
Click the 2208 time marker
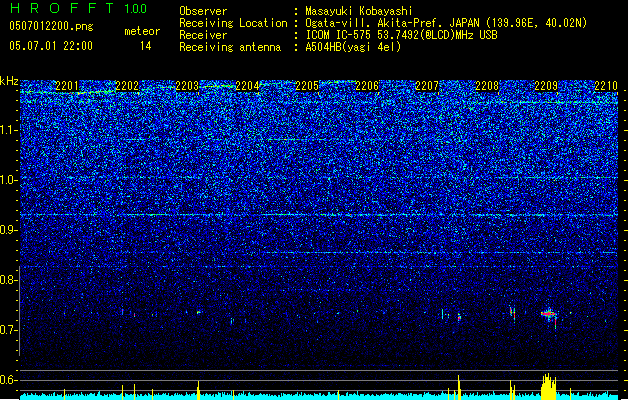pyautogui.click(x=487, y=86)
